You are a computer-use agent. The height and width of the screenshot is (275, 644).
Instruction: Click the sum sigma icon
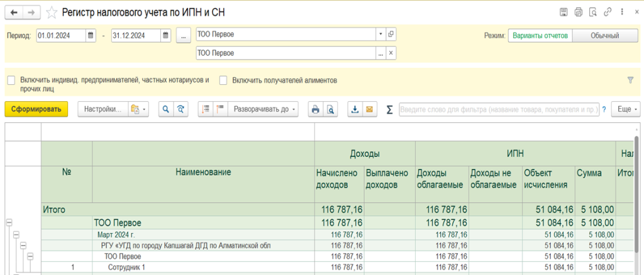[x=389, y=109]
